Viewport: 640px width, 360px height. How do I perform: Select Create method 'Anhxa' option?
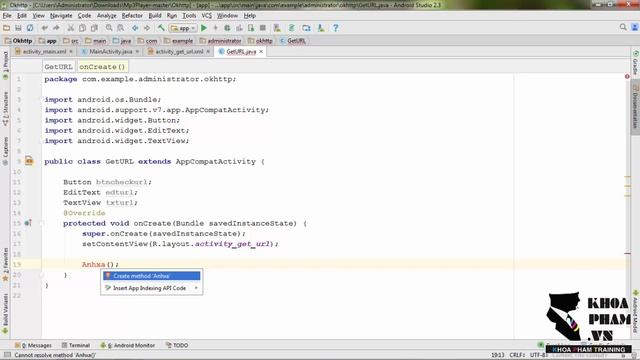pyautogui.click(x=151, y=276)
